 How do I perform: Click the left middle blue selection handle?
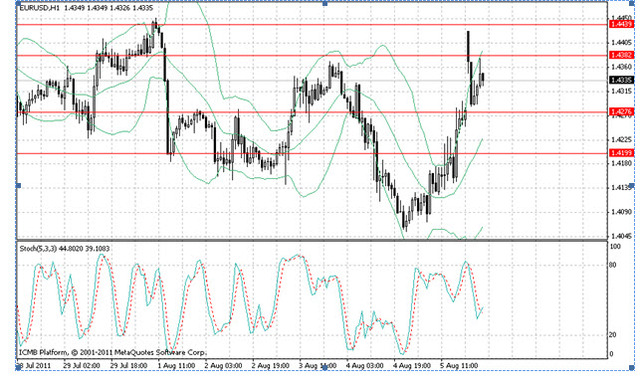pos(18,186)
